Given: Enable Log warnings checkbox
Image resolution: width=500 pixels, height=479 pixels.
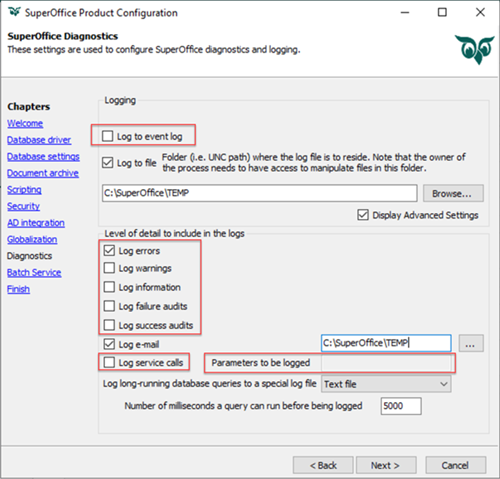Looking at the screenshot, I should 109,268.
